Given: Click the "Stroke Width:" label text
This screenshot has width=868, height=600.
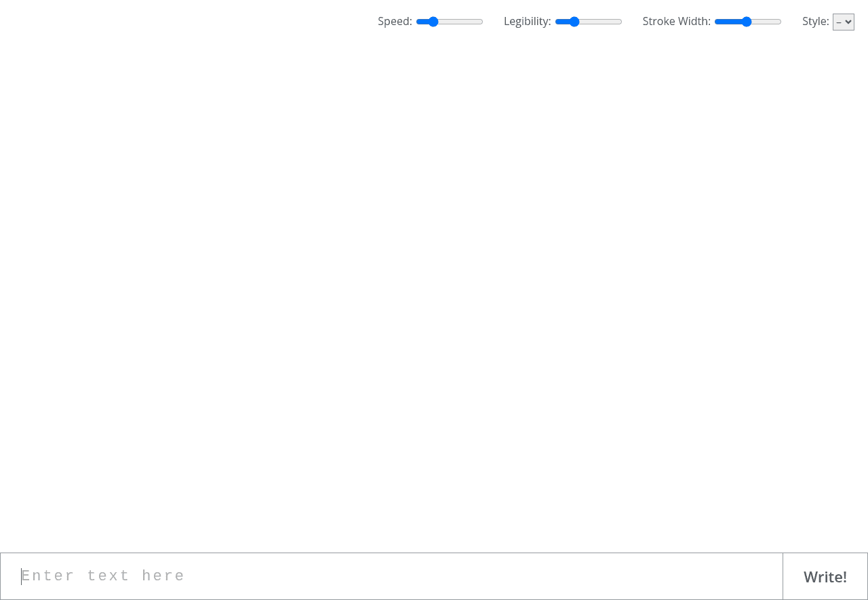Looking at the screenshot, I should tap(676, 22).
